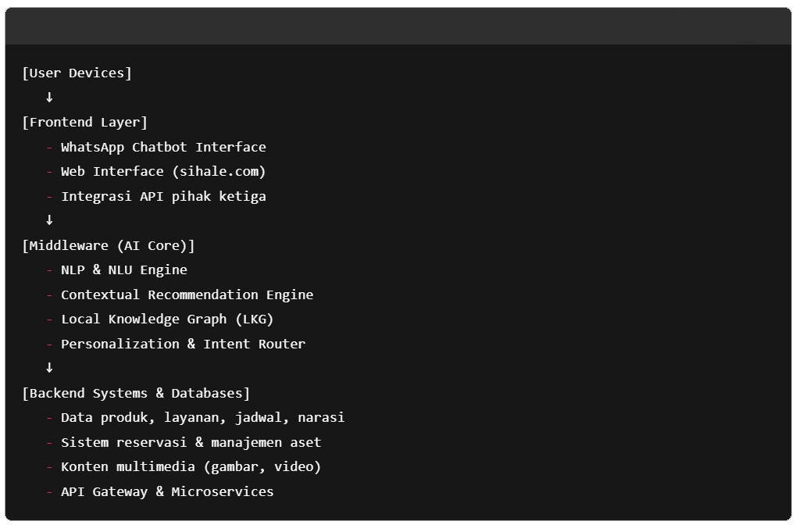Click the red dash before WhatsApp Chatbot
Screen dimensions: 799x532
click(49, 148)
